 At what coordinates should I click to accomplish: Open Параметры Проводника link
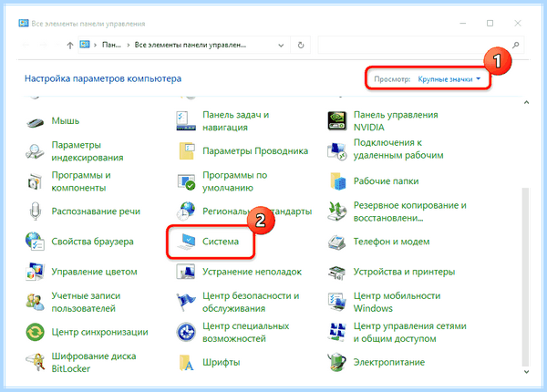pos(255,151)
